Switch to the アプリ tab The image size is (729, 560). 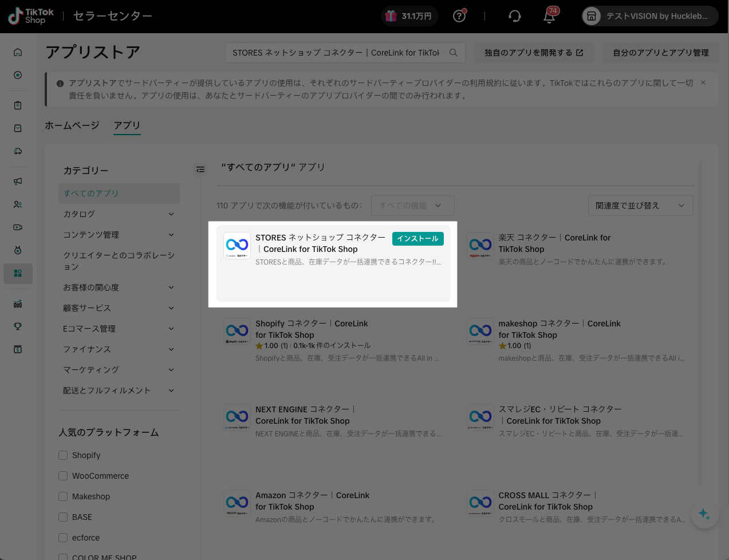127,125
